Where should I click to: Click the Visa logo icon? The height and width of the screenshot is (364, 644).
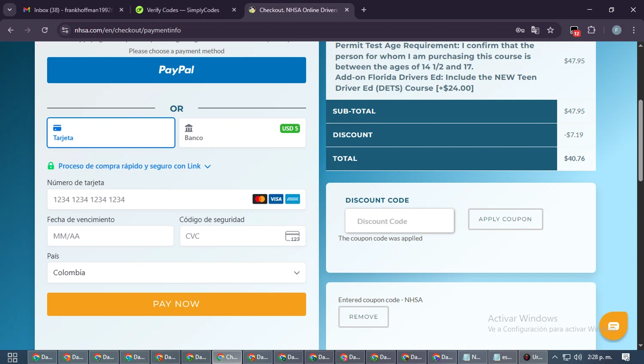276,199
